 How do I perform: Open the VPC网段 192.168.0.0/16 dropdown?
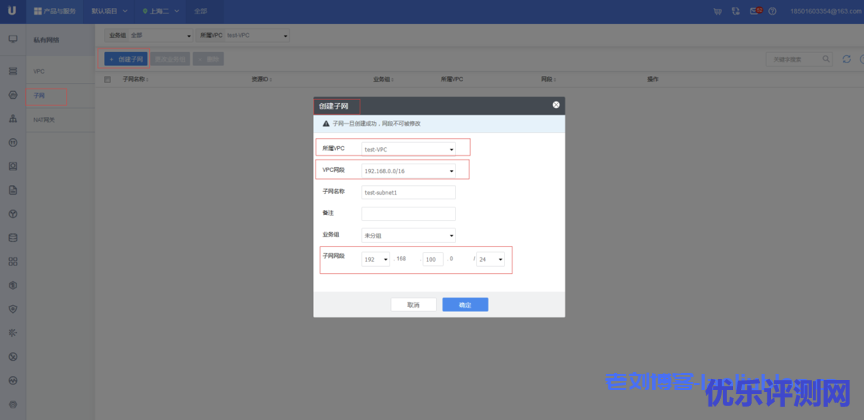click(408, 171)
